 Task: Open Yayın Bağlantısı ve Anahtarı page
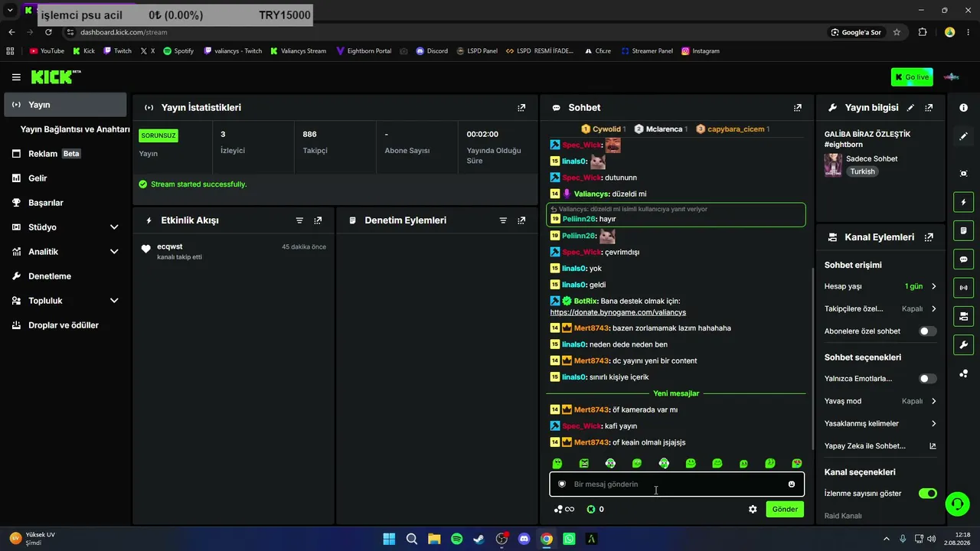coord(75,129)
